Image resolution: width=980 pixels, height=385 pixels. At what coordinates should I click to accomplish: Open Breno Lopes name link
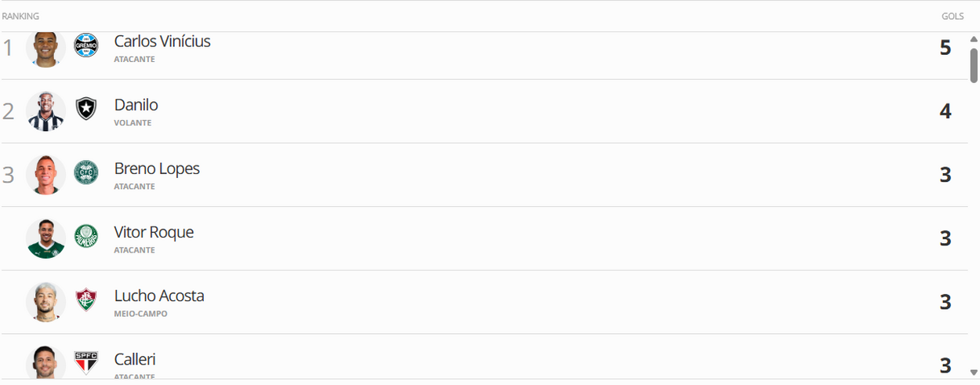pos(157,169)
